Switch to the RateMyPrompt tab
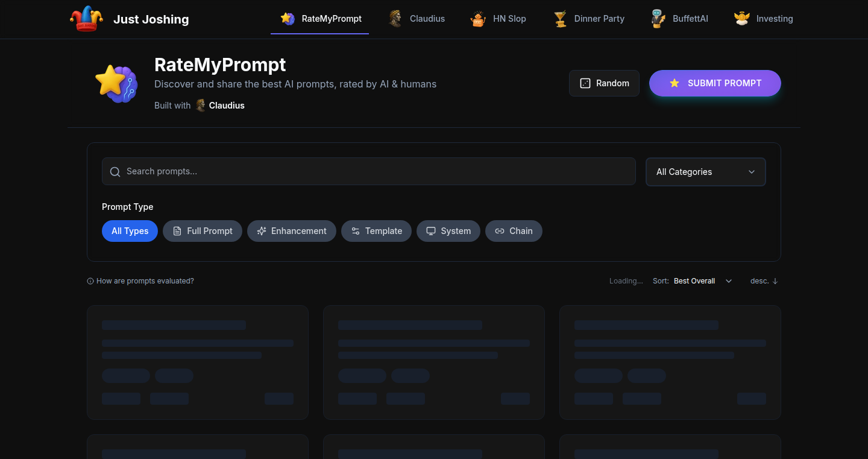The height and width of the screenshot is (459, 868). coord(320,19)
